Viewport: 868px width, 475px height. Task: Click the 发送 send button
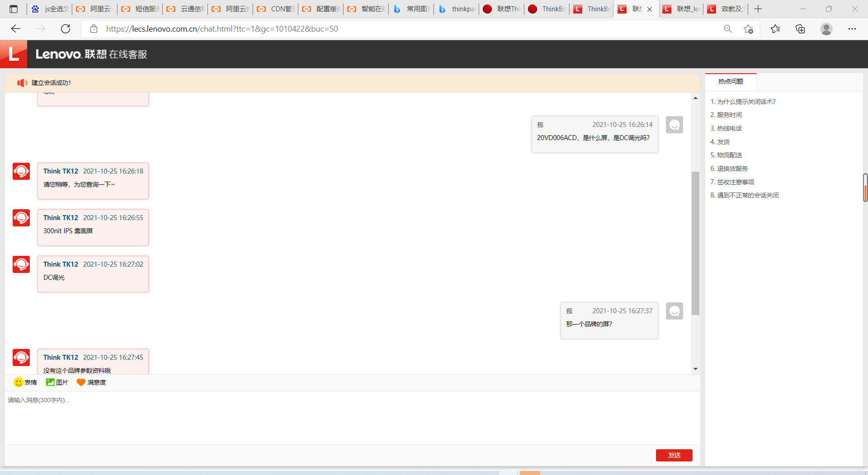(674, 455)
